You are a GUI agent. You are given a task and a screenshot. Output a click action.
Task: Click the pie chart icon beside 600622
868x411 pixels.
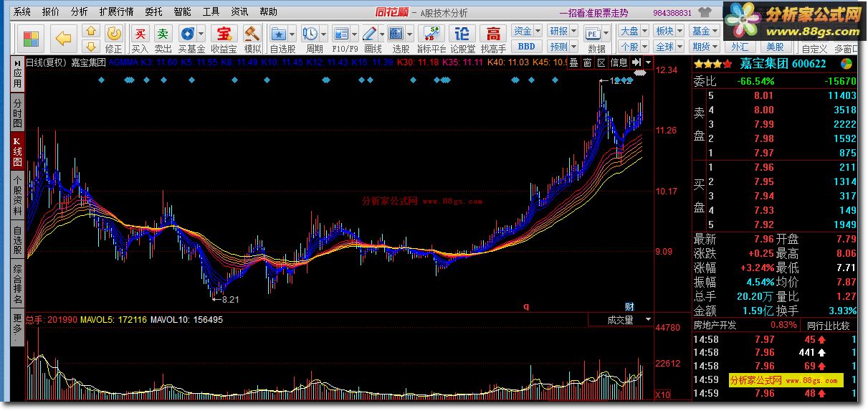[x=847, y=64]
